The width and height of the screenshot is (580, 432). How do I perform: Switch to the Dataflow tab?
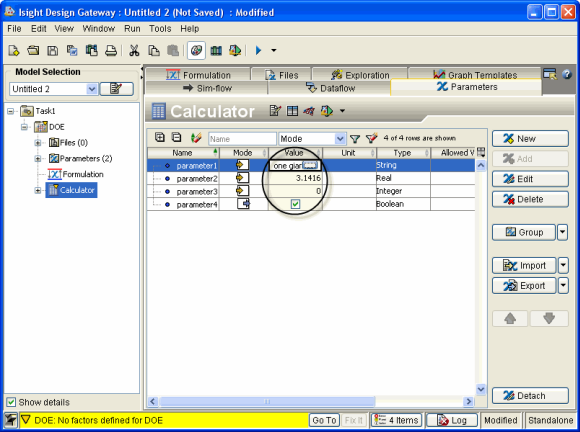point(330,88)
